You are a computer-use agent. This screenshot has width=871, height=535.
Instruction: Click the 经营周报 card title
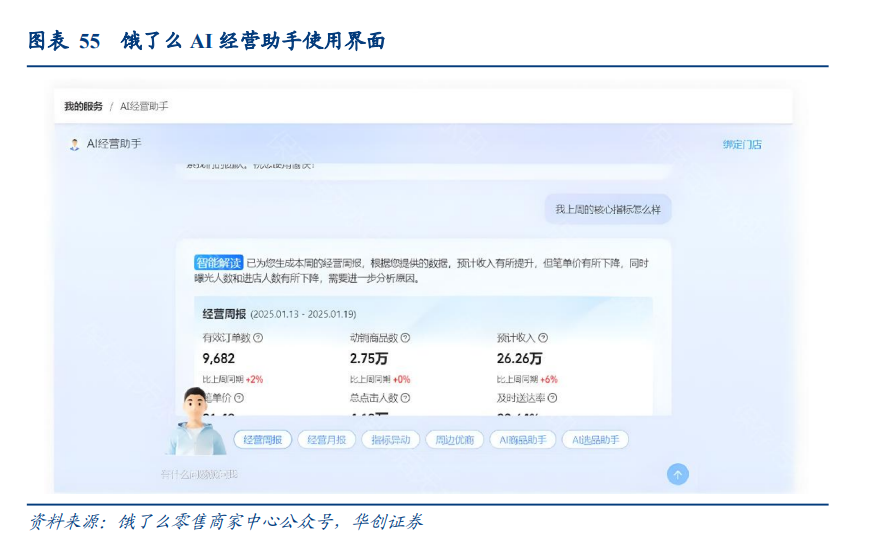click(224, 314)
